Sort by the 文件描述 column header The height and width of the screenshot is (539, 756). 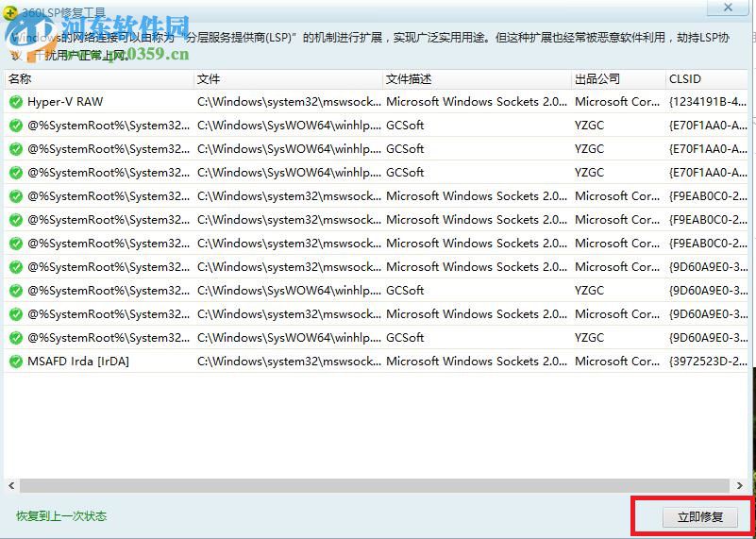[478, 79]
